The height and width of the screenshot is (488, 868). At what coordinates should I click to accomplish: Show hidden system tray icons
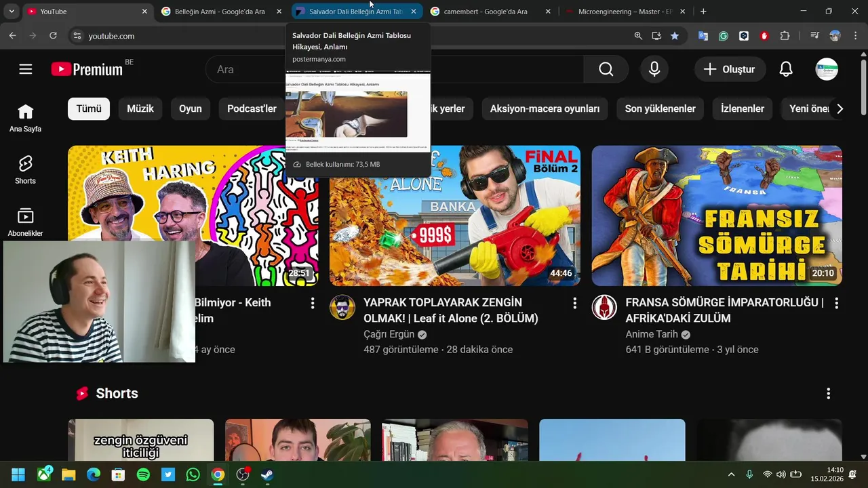731,474
